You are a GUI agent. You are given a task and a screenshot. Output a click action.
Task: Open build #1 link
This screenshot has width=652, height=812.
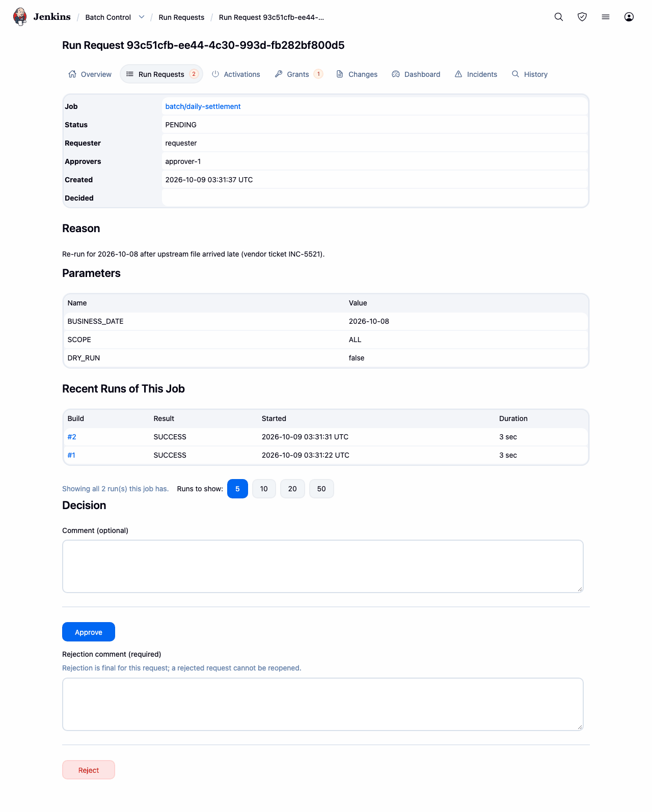coord(71,455)
